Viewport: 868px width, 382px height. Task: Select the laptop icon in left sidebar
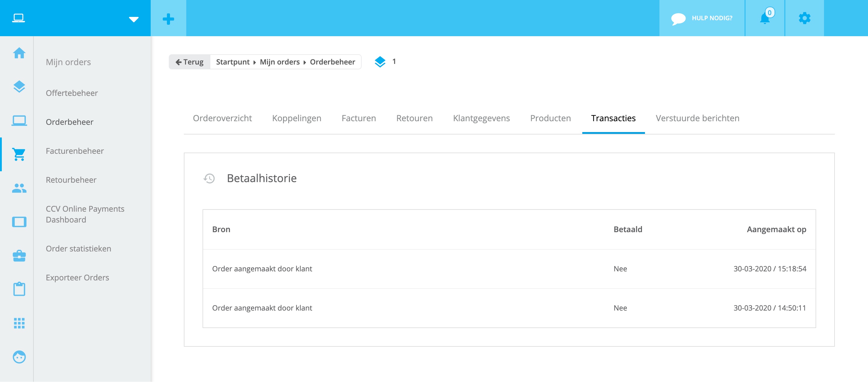[x=19, y=120]
